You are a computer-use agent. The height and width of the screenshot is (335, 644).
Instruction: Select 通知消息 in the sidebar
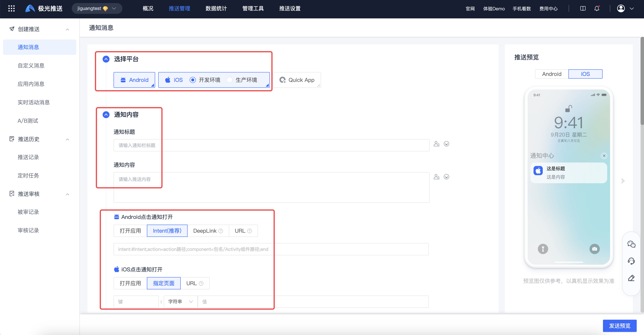point(40,47)
